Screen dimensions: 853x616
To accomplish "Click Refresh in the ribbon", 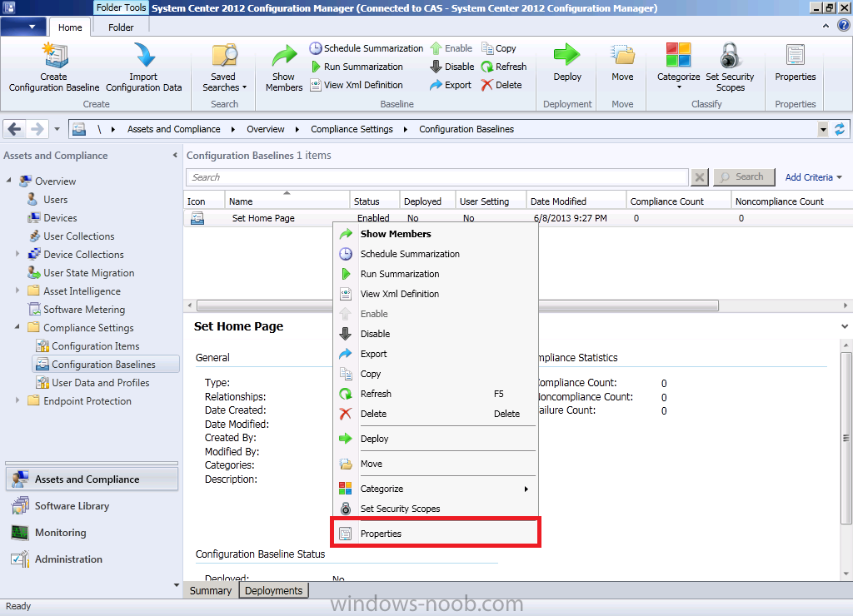I will coord(504,67).
